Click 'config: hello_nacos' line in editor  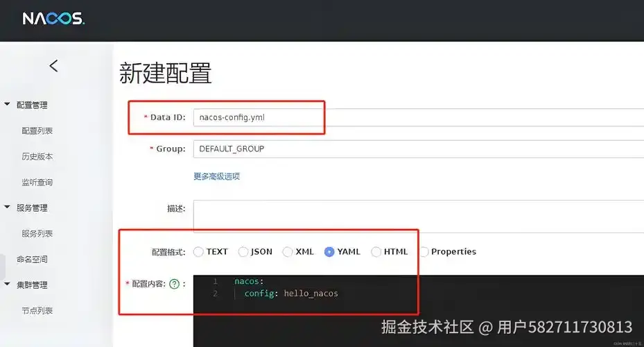(291, 294)
